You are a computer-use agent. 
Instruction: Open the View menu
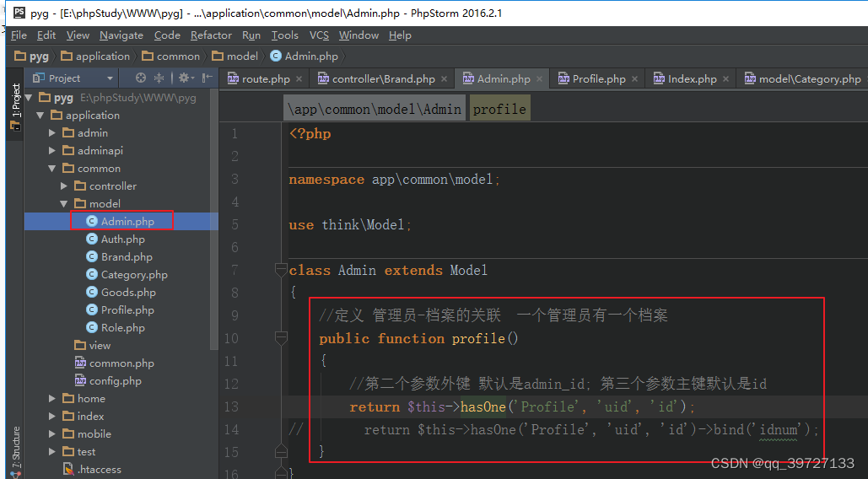(78, 35)
